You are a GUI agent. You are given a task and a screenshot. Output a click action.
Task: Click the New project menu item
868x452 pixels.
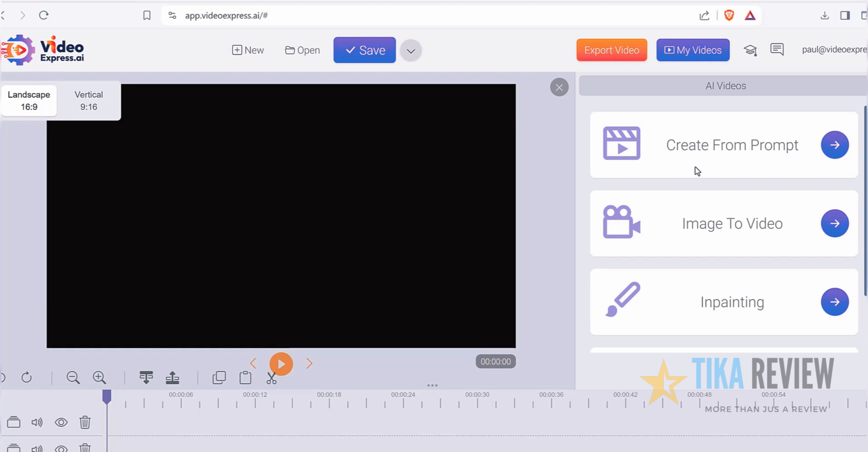pos(248,50)
